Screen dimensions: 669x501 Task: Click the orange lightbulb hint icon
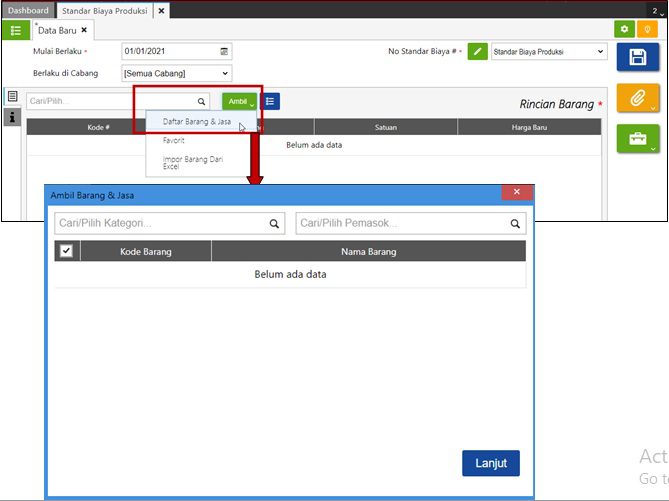(x=649, y=30)
